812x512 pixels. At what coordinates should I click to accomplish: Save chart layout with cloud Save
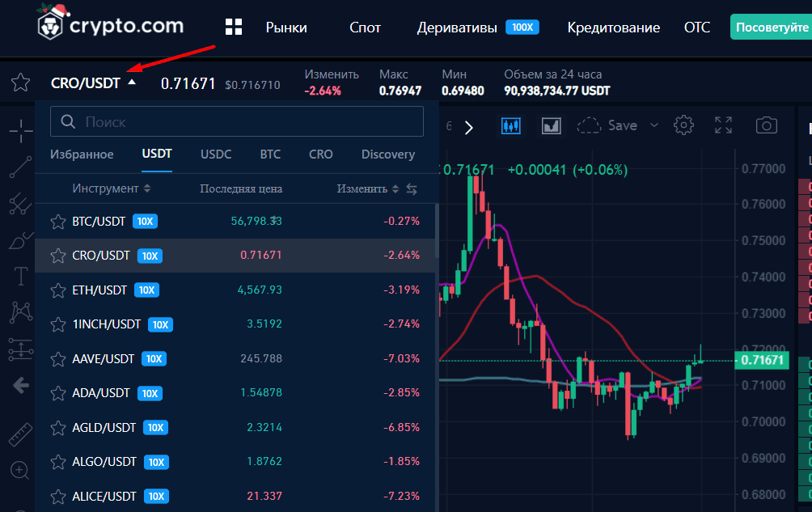[607, 125]
